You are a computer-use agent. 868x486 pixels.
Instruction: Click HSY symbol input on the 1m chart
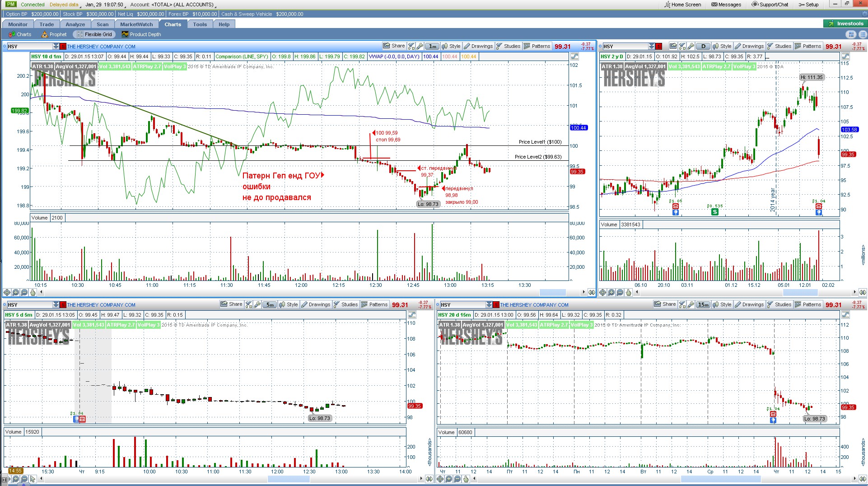coord(29,46)
